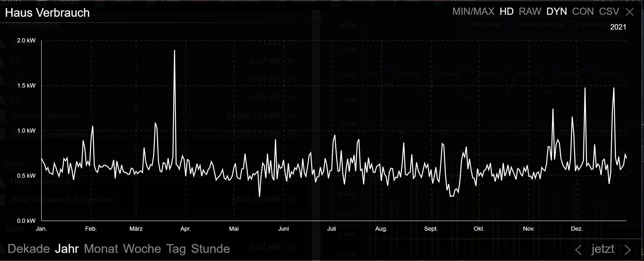The image size is (644, 261).
Task: Click the Dez. x-axis label
Action: point(577,229)
